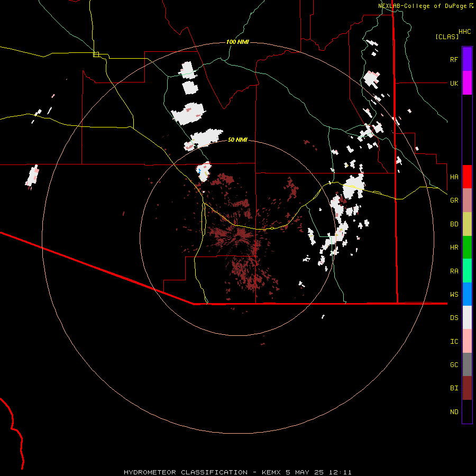Click the ND black legend swatch
The height and width of the screenshot is (476, 476).
(x=467, y=411)
